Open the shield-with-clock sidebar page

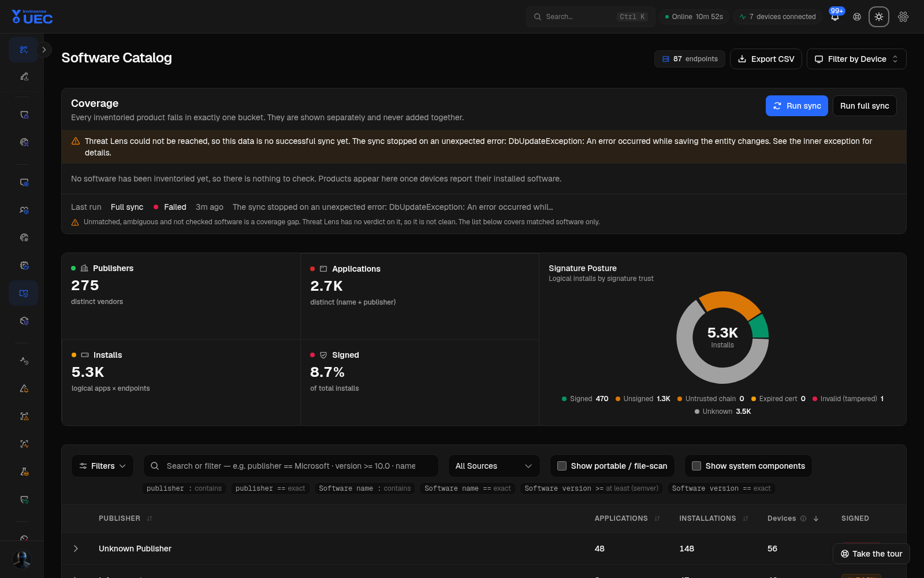(24, 499)
